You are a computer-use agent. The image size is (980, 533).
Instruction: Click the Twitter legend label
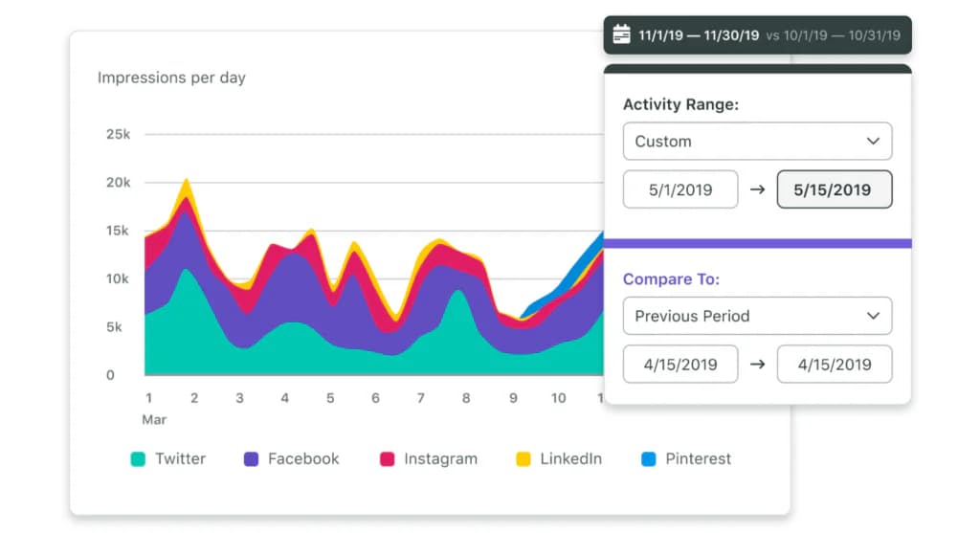(181, 458)
